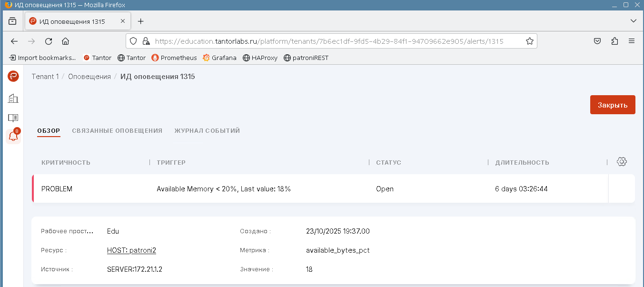Viewport: 644px width, 287px height.
Task: Switch to the Связанные оповещения tab
Action: click(117, 130)
